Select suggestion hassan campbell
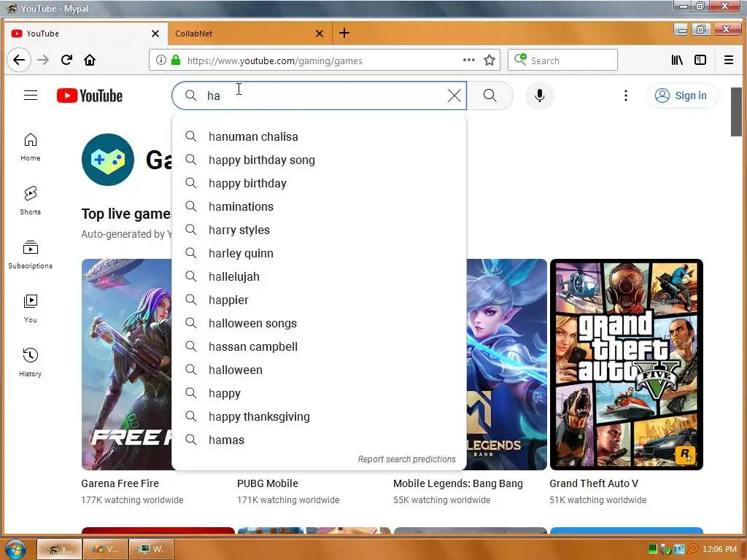This screenshot has height=560, width=747. point(319,346)
